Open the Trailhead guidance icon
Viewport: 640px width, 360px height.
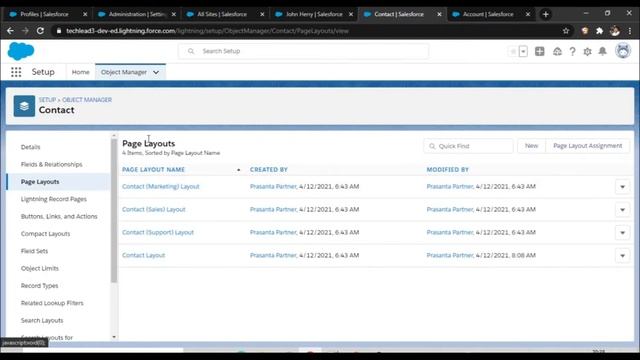[557, 51]
